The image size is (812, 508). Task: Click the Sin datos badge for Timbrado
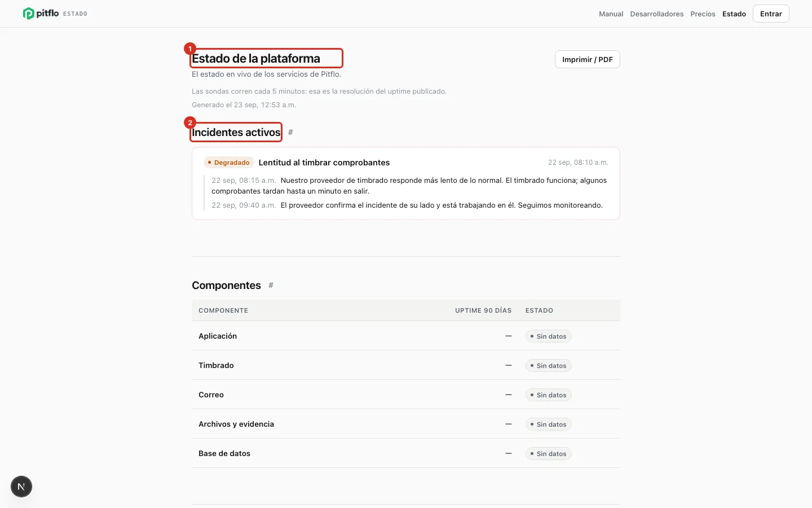[x=549, y=366]
